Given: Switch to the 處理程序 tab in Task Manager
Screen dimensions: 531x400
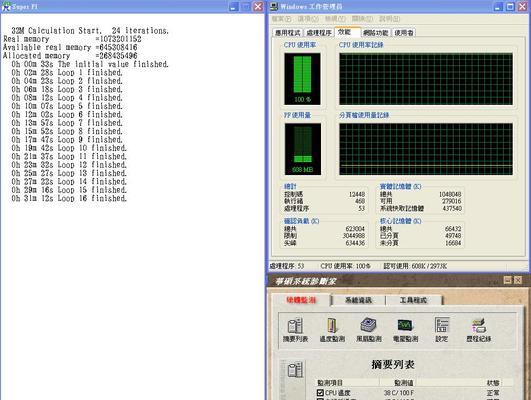Looking at the screenshot, I should (319, 33).
